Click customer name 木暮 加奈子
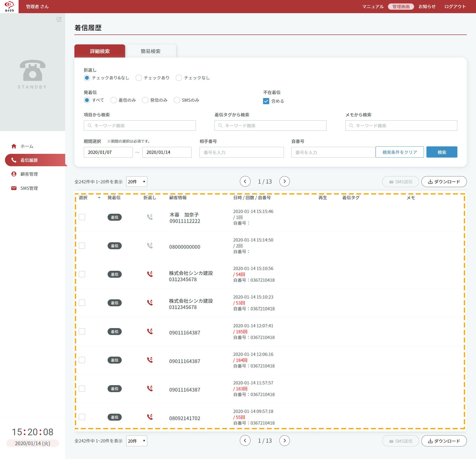 (x=184, y=215)
